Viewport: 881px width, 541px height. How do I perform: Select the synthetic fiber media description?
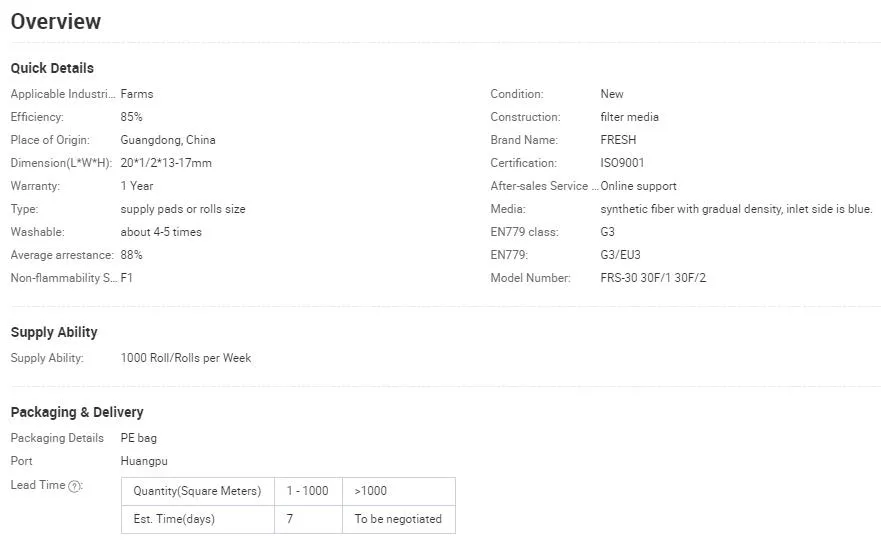[736, 209]
